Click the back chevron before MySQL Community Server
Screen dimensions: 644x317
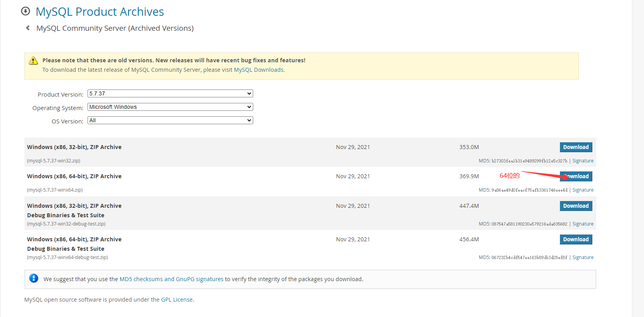pyautogui.click(x=28, y=28)
